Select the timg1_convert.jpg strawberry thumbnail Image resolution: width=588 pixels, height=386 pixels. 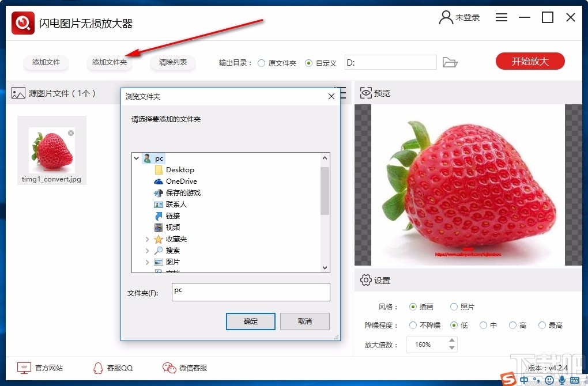click(52, 150)
